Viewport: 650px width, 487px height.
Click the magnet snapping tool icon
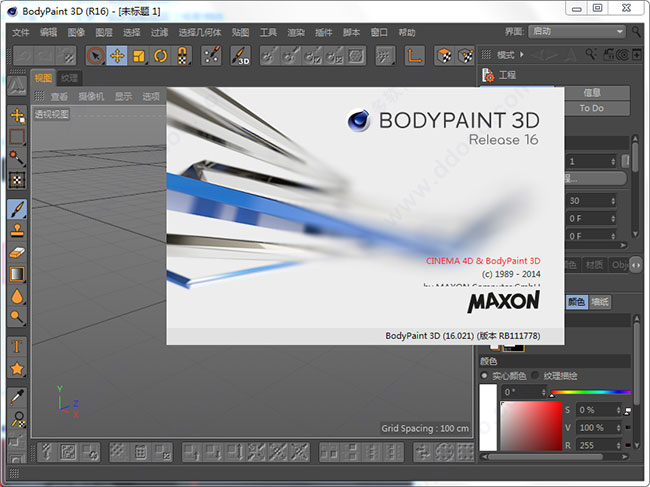coord(182,56)
